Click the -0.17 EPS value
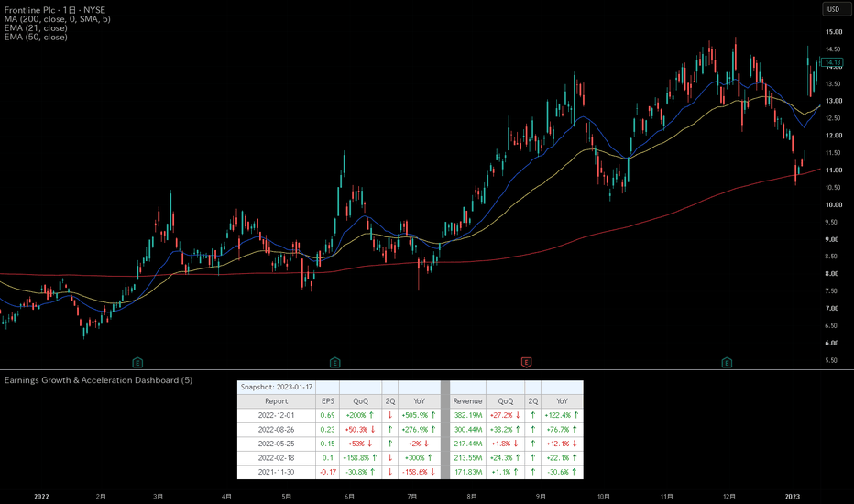Viewport: 854px width, 504px height. click(327, 472)
